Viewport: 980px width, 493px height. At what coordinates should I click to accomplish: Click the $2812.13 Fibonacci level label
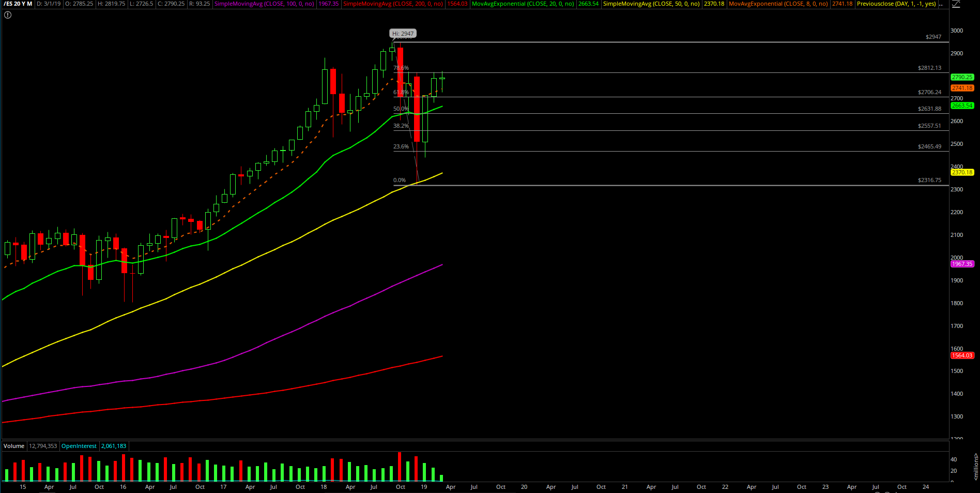pyautogui.click(x=929, y=68)
